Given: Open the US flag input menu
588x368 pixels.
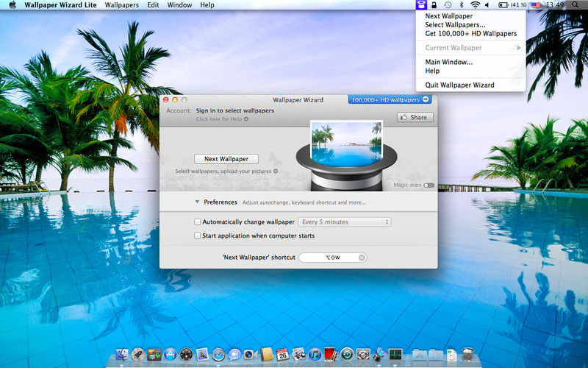Looking at the screenshot, I should pyautogui.click(x=536, y=5).
